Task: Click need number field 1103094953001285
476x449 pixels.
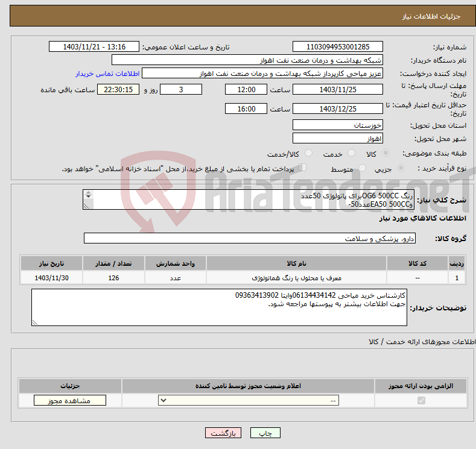Action: [x=338, y=46]
